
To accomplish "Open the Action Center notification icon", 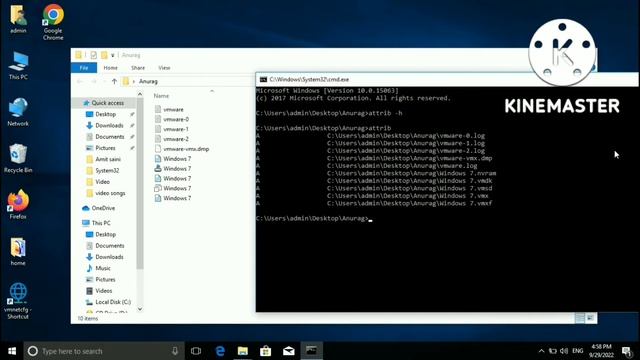I will [627, 351].
